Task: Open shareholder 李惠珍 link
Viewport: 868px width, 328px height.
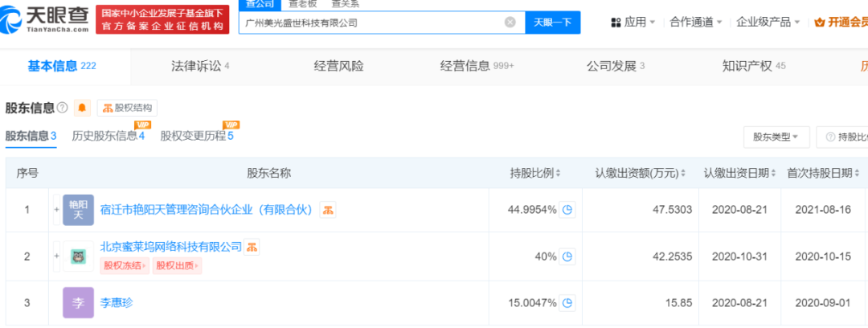Action: coord(117,302)
